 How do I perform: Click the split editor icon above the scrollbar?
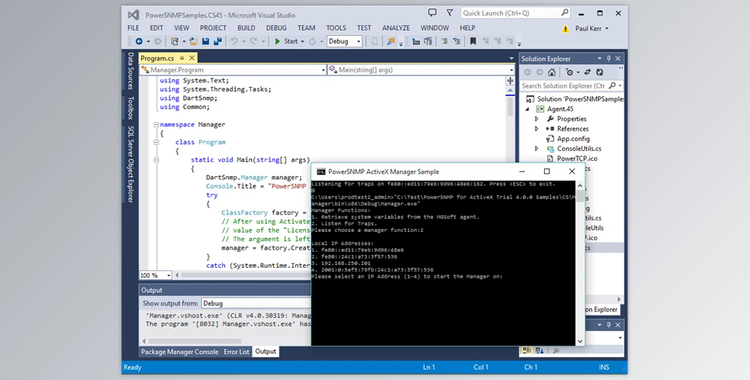510,81
